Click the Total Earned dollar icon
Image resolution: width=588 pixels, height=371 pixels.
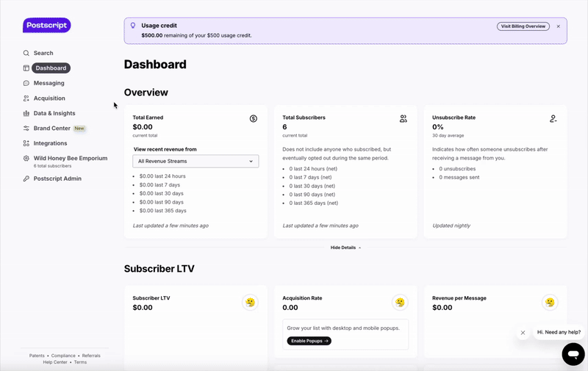tap(254, 118)
